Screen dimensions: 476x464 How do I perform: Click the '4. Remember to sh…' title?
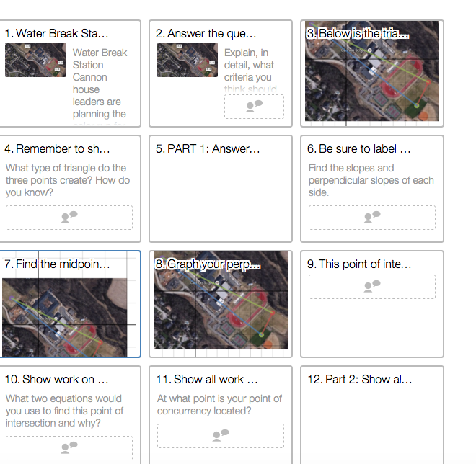58,149
